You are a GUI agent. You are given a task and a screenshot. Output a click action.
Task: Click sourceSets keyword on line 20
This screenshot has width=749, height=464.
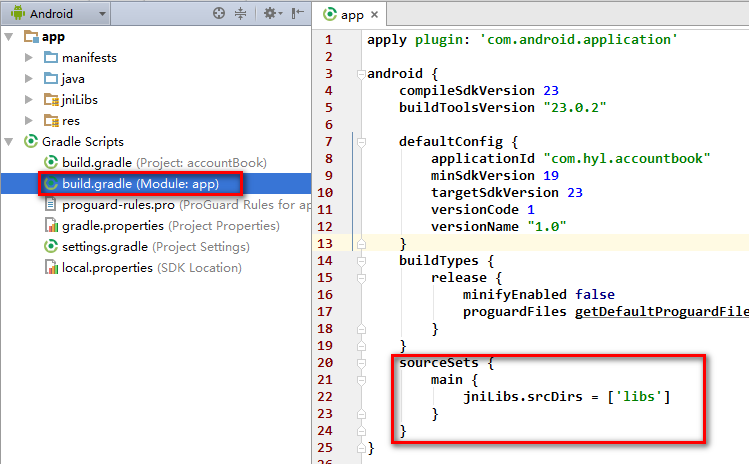click(439, 363)
